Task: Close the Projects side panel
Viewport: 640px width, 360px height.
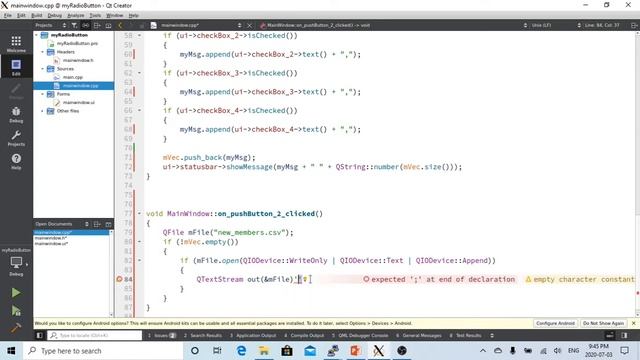Action: 108,25
